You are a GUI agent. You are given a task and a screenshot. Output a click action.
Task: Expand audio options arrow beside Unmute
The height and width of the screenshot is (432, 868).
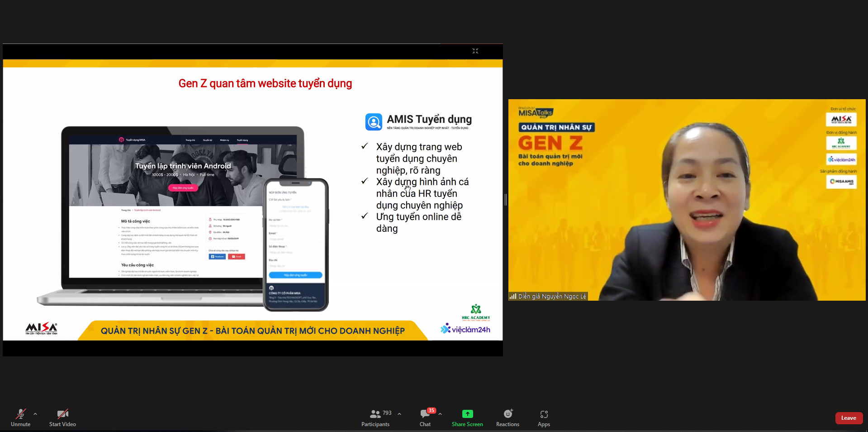pyautogui.click(x=35, y=414)
